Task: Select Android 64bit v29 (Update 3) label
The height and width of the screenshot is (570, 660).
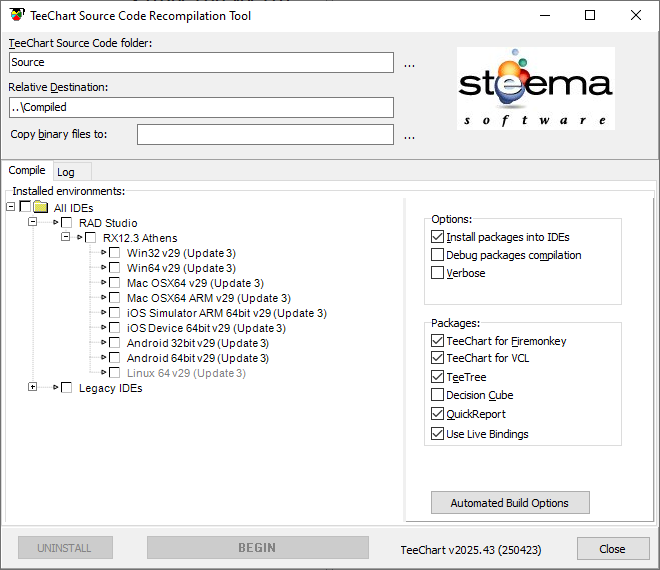Action: pyautogui.click(x=198, y=358)
